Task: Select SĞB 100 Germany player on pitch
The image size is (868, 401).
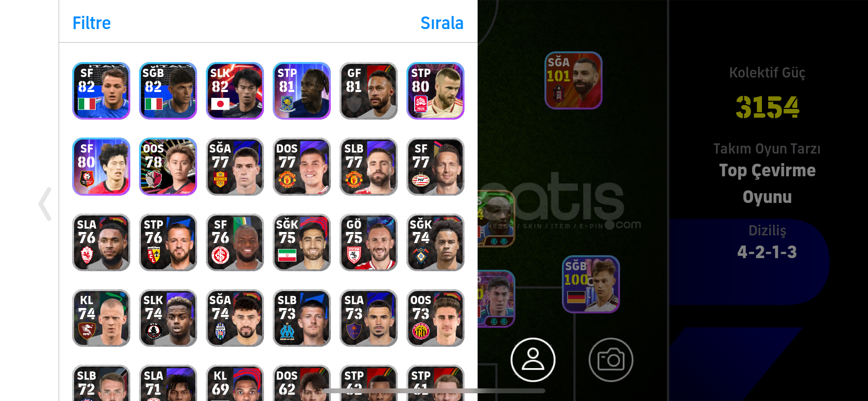Action: [x=591, y=284]
